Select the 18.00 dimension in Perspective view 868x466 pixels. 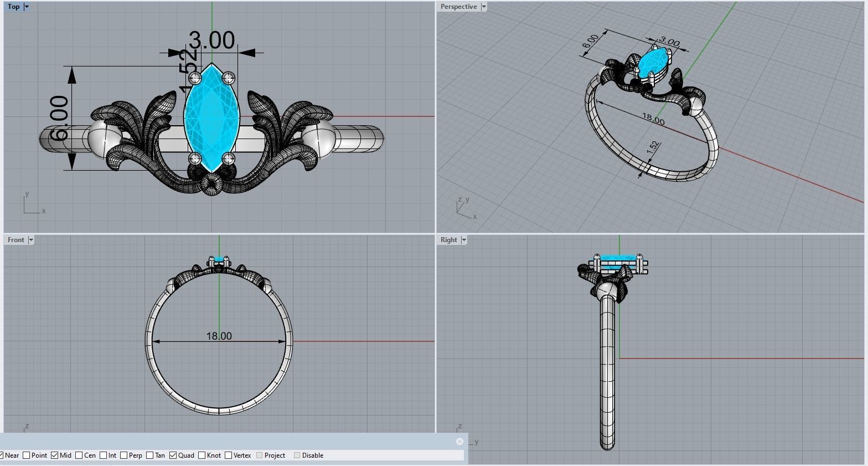click(x=653, y=118)
